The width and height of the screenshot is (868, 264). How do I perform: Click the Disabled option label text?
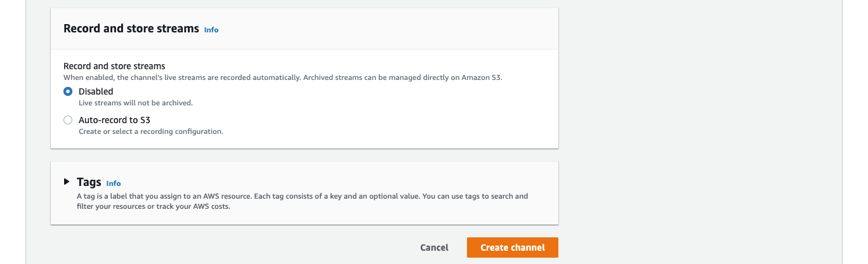(x=96, y=91)
